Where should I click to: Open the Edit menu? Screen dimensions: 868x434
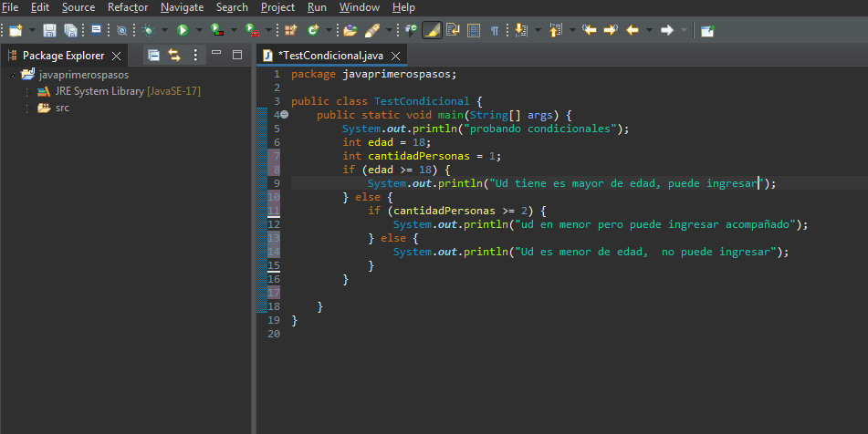[x=40, y=7]
